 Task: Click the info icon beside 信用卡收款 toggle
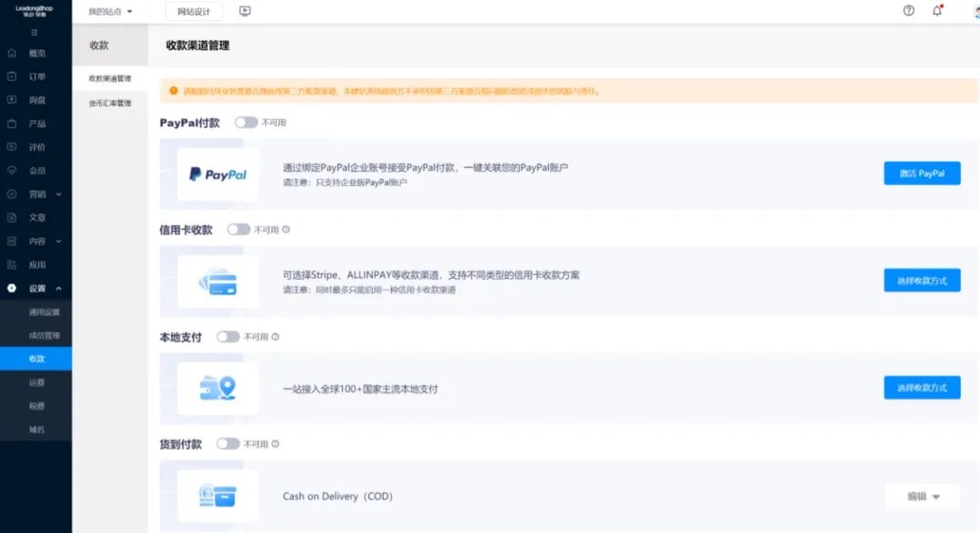pos(286,230)
